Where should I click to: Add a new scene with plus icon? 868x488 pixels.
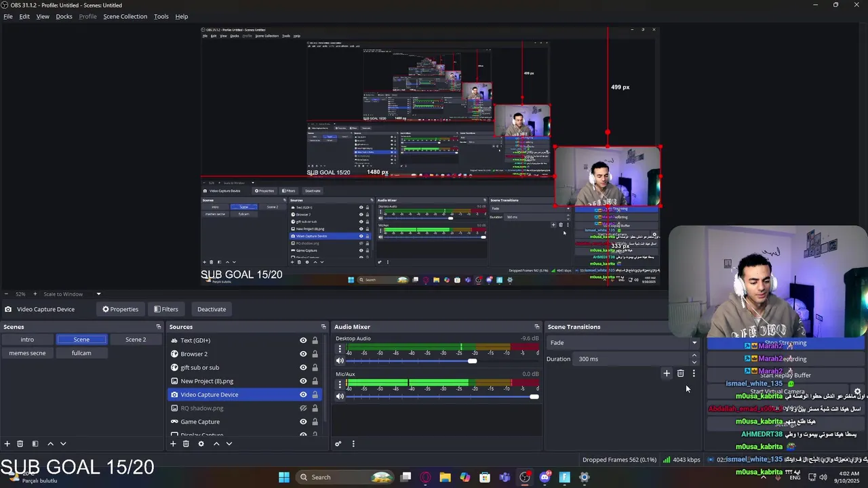coord(7,444)
